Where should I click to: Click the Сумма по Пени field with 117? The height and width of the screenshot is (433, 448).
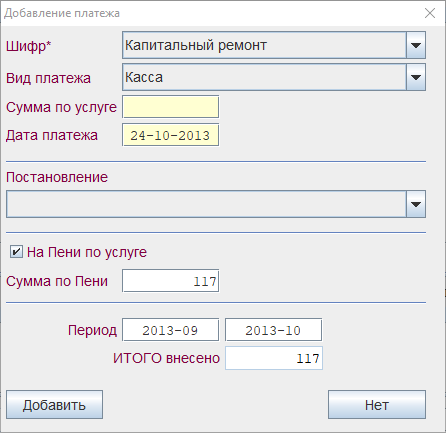pyautogui.click(x=171, y=281)
